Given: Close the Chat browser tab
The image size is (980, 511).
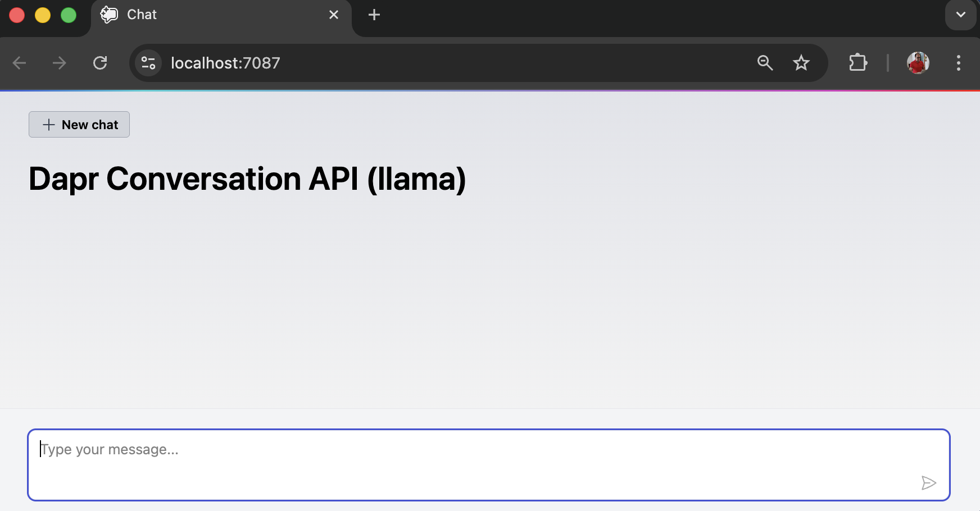Looking at the screenshot, I should (x=334, y=15).
